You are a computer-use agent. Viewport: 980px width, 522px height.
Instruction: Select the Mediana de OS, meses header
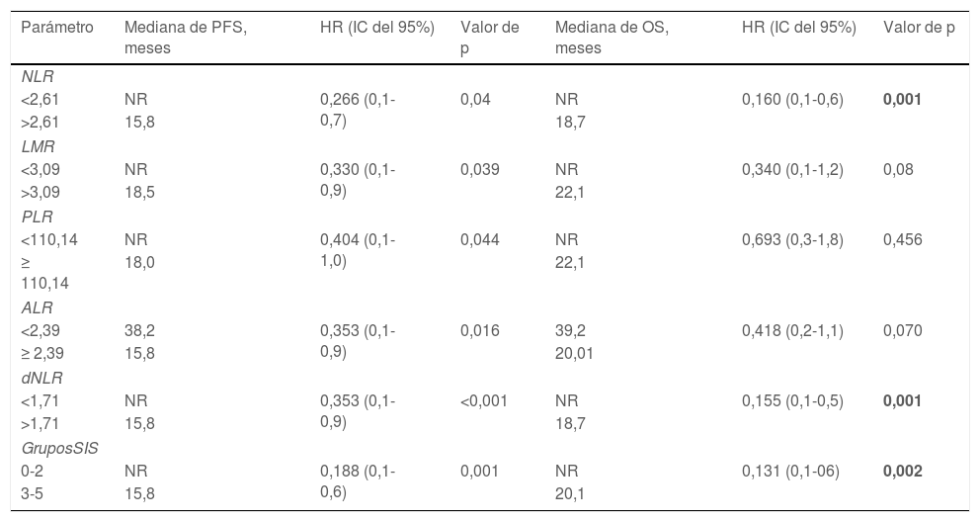pos(612,37)
